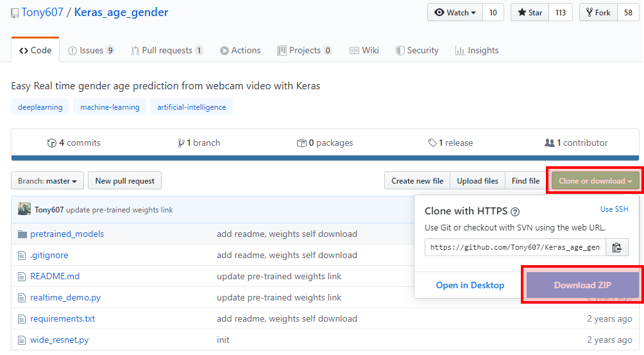The image size is (644, 355).
Task: View the 113 stargazers count
Action: pos(561,12)
